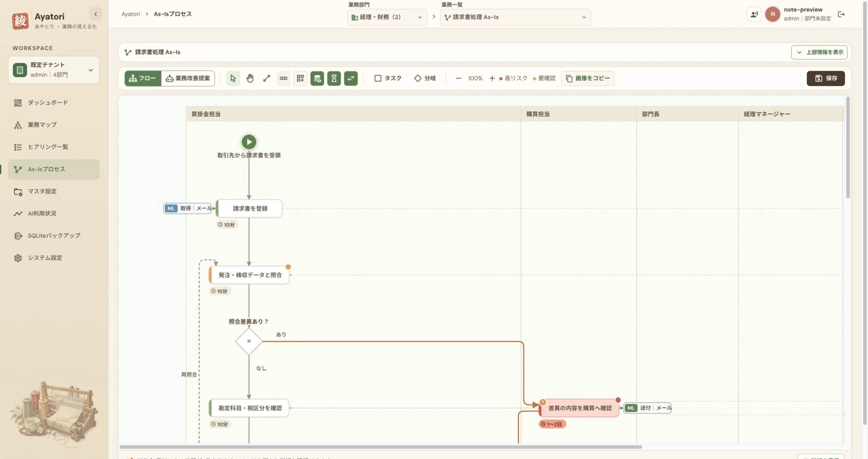This screenshot has height=459, width=868.
Task: Click the 要確認 legend label
Action: (547, 78)
